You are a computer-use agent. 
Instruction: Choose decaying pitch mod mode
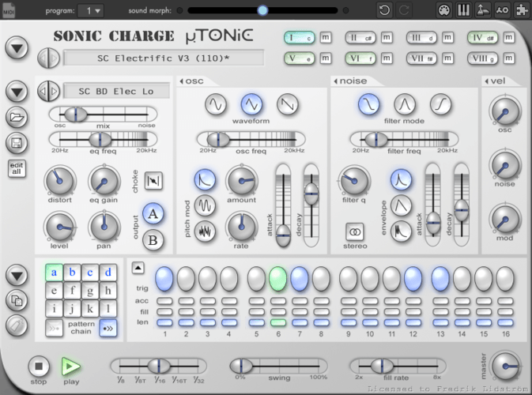pos(205,179)
